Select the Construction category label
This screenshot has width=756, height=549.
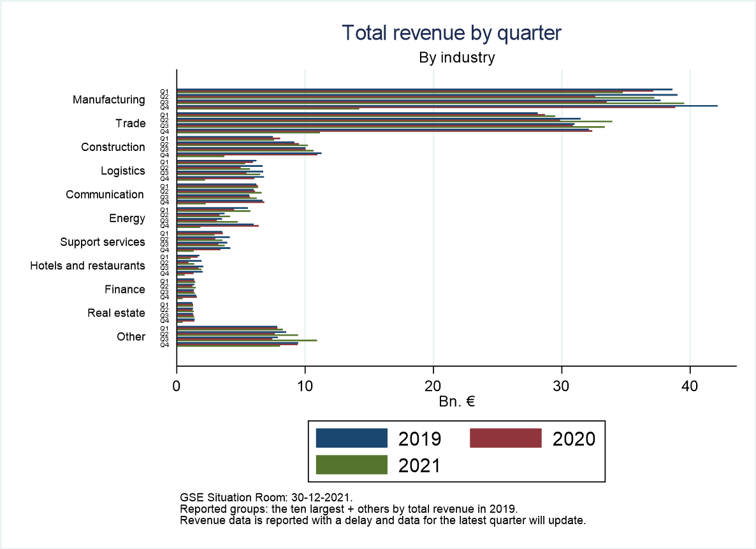point(113,147)
